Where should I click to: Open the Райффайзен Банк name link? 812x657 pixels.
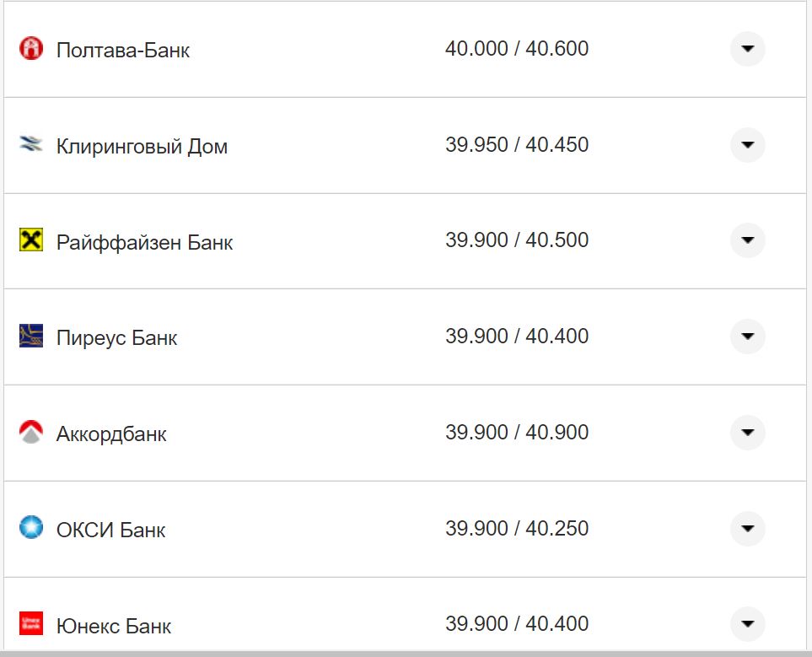tap(144, 243)
